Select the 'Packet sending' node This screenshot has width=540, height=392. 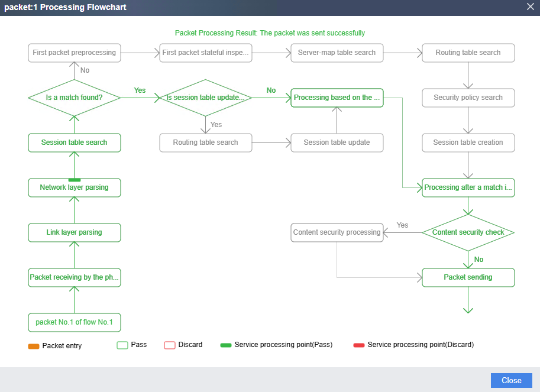click(468, 277)
